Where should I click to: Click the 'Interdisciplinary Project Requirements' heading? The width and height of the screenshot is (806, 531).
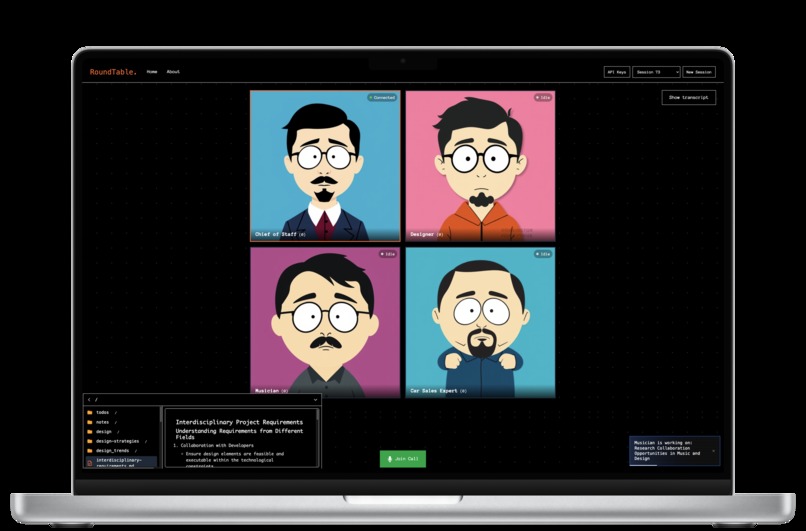click(x=240, y=422)
